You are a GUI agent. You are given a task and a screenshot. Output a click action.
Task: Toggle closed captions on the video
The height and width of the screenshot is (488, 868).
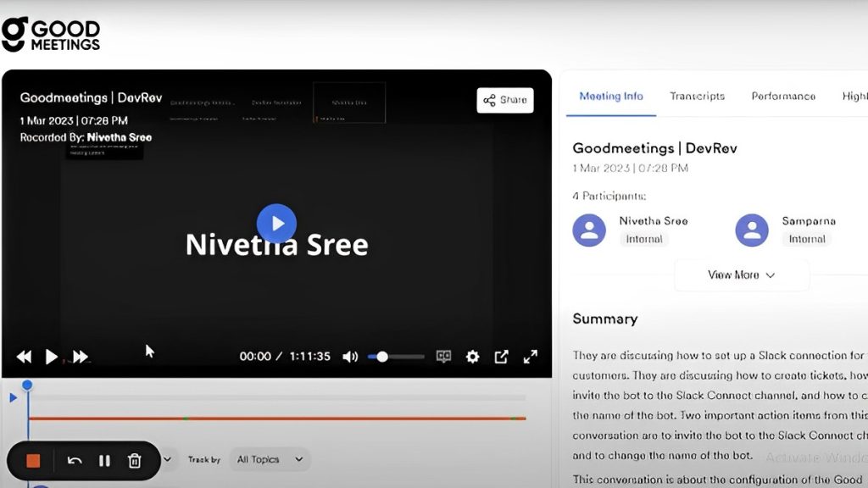pyautogui.click(x=443, y=357)
